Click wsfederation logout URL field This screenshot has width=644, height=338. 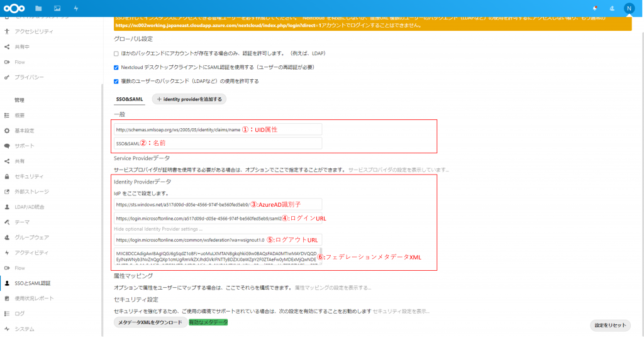pos(218,240)
